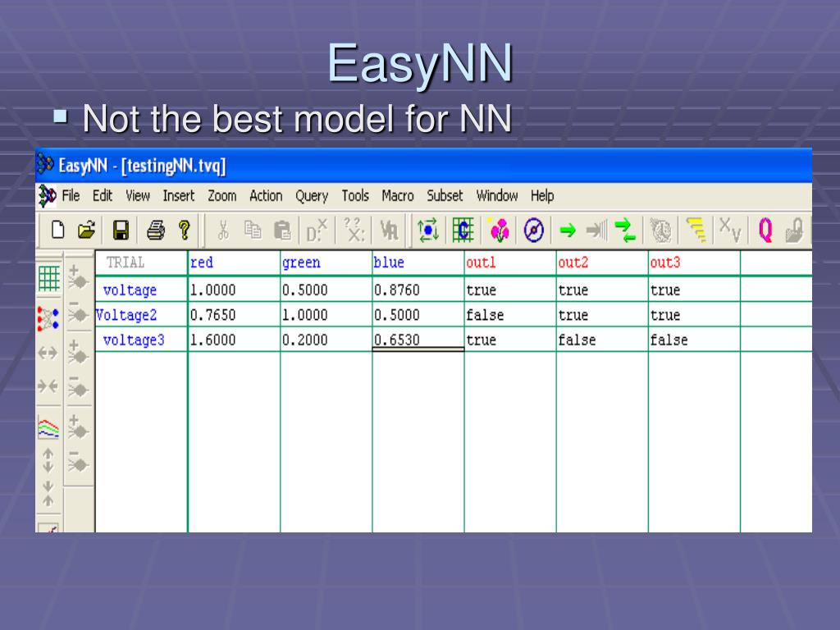This screenshot has width=840, height=630.
Task: Click the Paste clipboard icon
Action: (282, 231)
